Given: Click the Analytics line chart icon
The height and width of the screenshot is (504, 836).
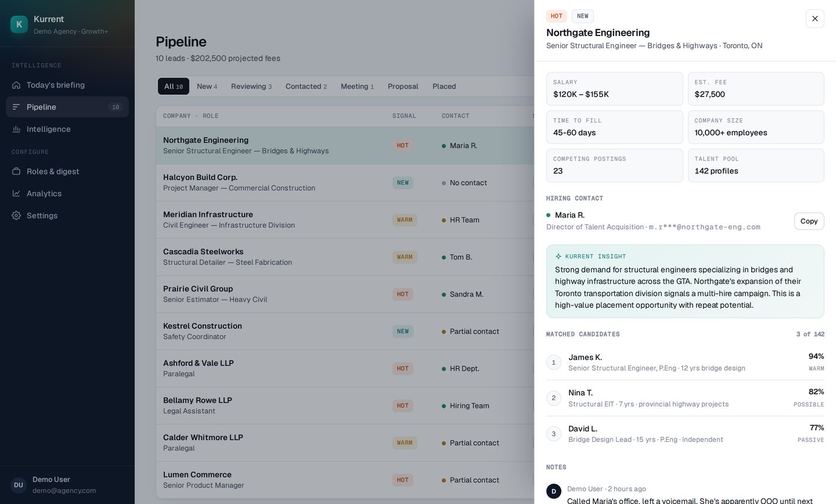Looking at the screenshot, I should [x=16, y=193].
